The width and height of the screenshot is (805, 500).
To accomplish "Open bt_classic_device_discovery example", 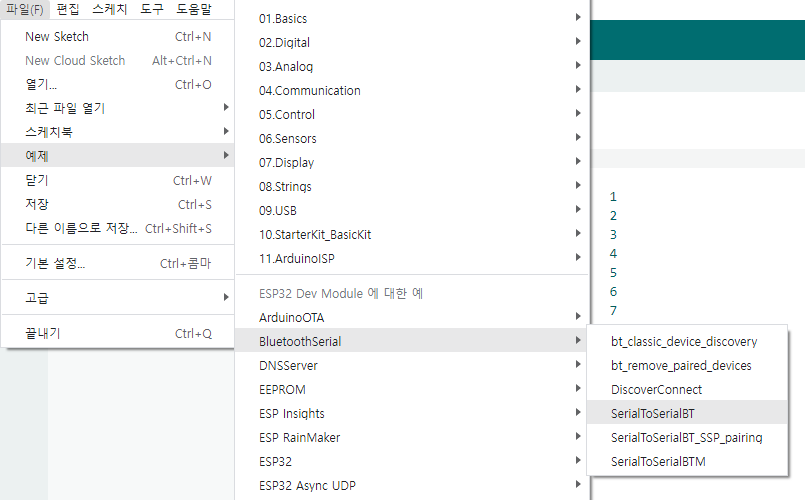I will [687, 341].
